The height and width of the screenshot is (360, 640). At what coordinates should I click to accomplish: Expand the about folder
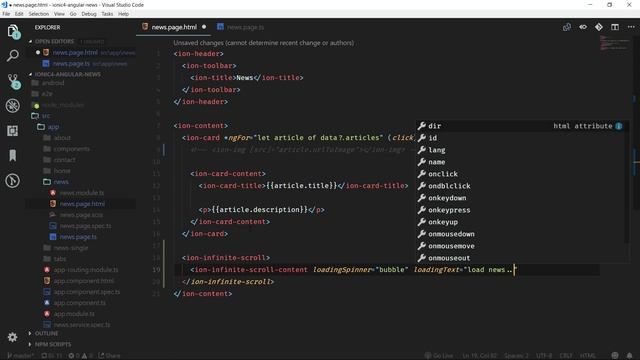(x=62, y=138)
